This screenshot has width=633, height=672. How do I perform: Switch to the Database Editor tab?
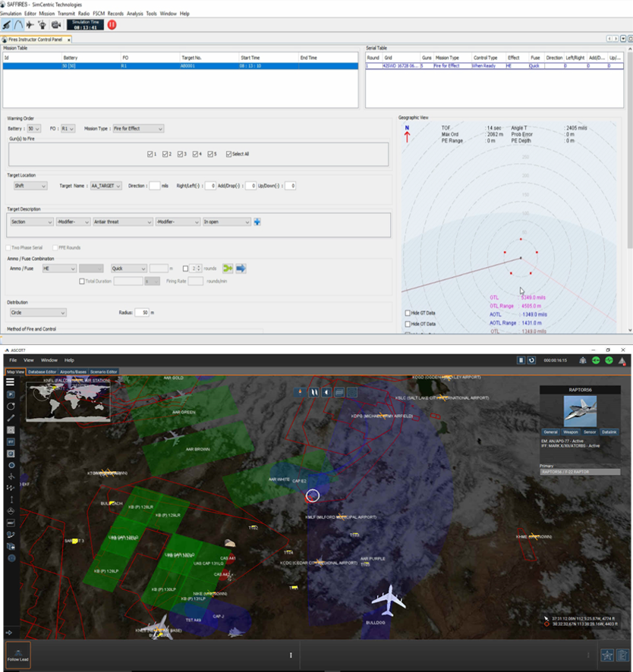coord(42,372)
